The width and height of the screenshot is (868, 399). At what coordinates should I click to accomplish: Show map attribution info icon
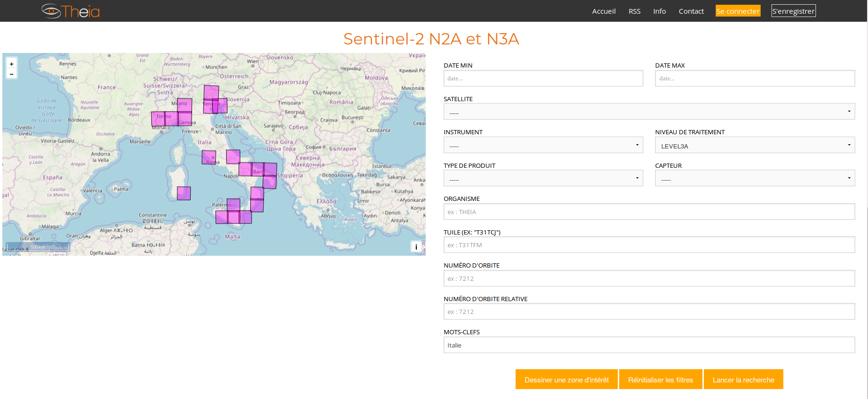[416, 247]
